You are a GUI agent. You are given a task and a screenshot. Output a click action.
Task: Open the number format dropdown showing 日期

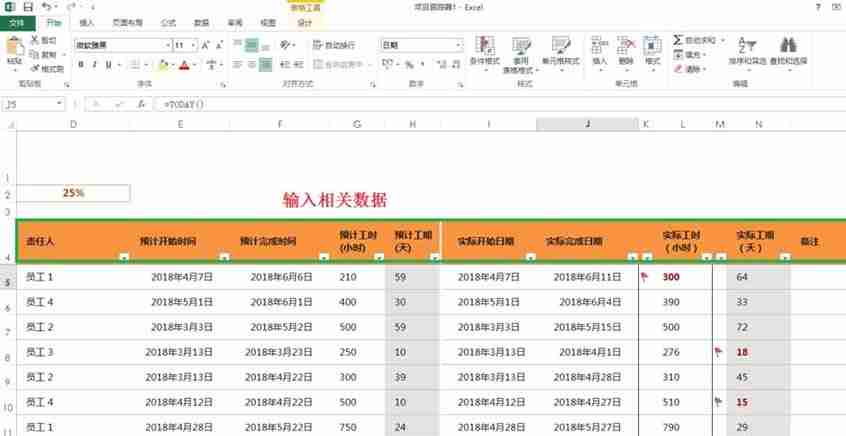tap(459, 45)
